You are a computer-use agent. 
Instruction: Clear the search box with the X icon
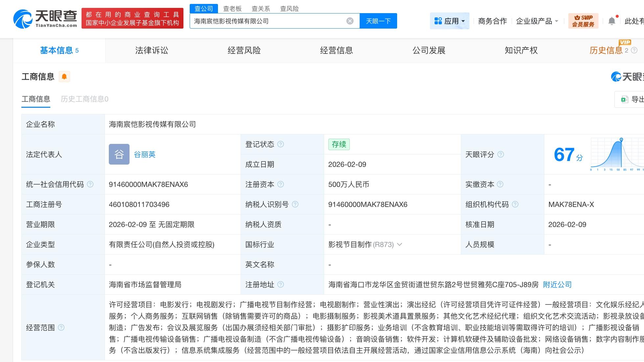349,21
